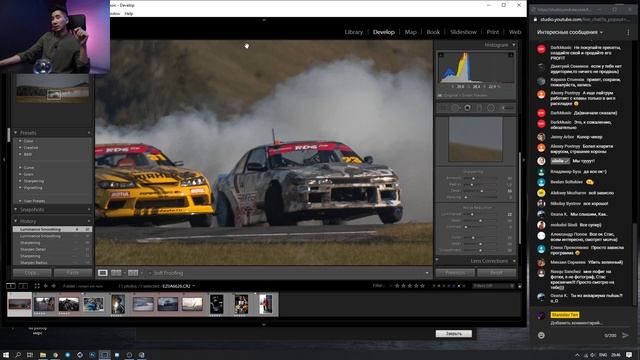
Task: Click the Закрыть button
Action: (453, 333)
